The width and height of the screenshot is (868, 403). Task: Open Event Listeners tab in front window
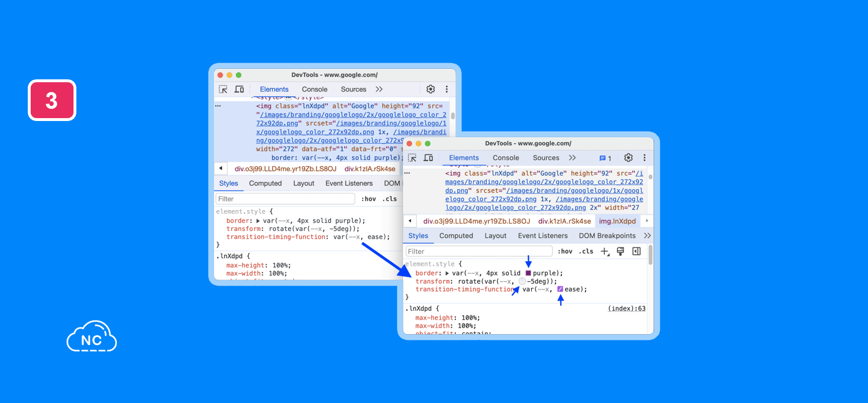point(543,236)
